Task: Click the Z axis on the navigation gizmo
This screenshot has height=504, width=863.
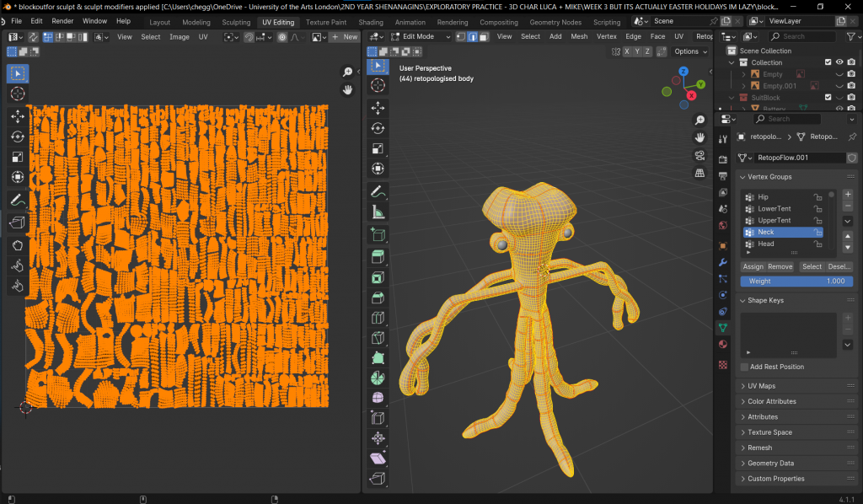Action: (683, 72)
